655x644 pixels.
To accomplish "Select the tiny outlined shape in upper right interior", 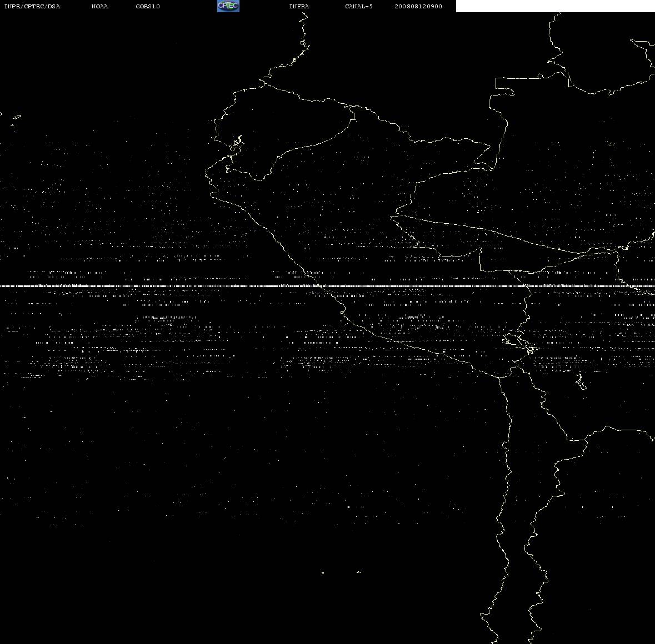I will point(611,144).
